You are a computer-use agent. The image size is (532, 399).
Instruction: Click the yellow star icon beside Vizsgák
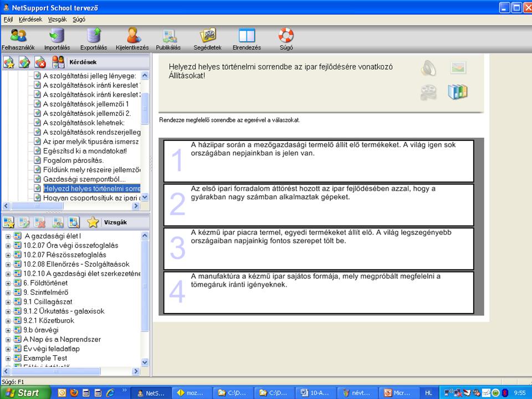(93, 223)
